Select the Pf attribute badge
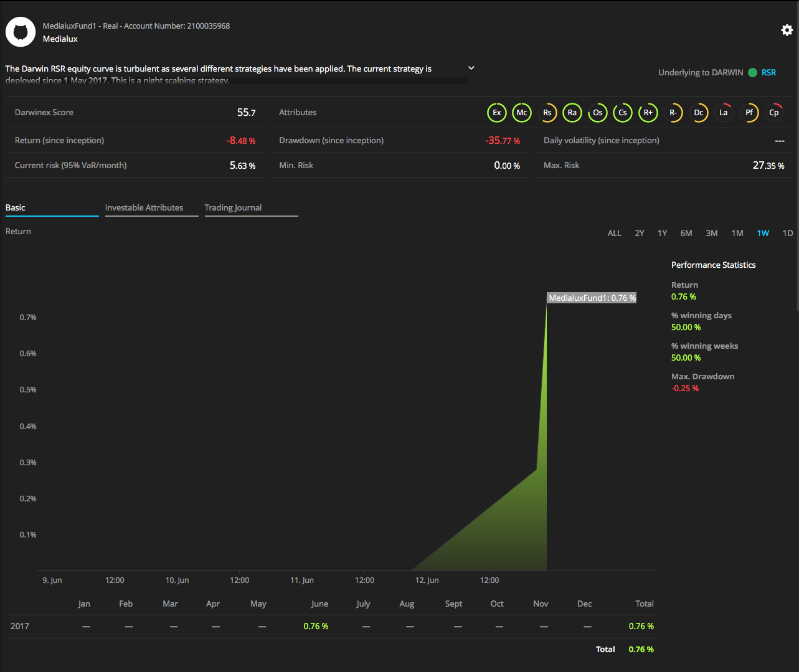Screen dimensions: 799x672 point(749,113)
